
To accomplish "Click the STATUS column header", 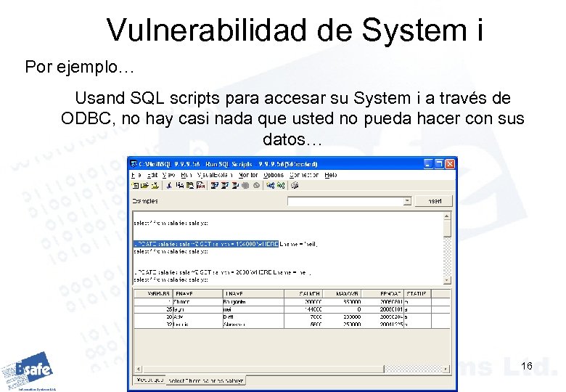I will (x=417, y=294).
